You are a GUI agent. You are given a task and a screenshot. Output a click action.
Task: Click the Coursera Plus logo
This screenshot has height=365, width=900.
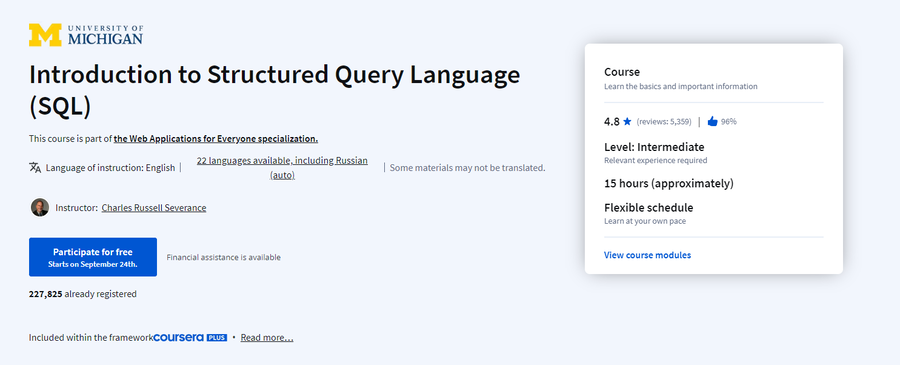(190, 337)
